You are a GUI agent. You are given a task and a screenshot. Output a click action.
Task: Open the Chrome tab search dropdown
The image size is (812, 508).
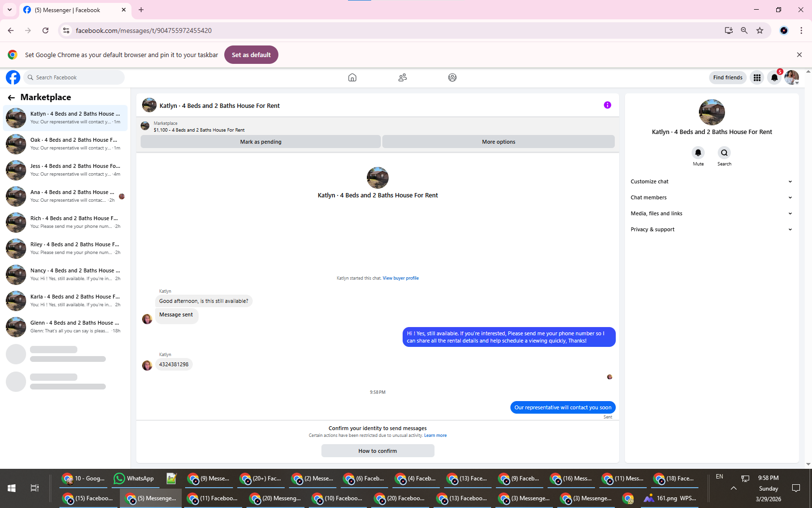pyautogui.click(x=10, y=10)
